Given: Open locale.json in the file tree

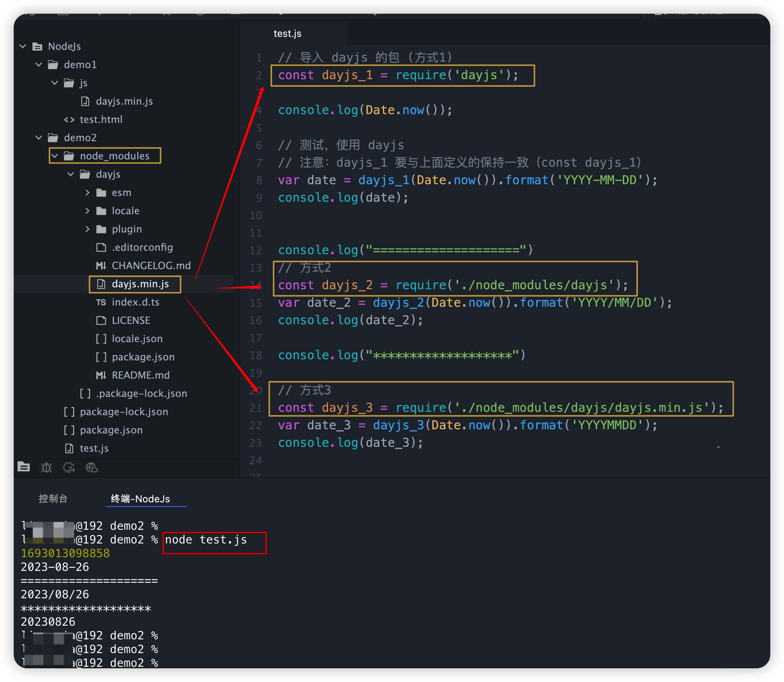Looking at the screenshot, I should point(137,339).
